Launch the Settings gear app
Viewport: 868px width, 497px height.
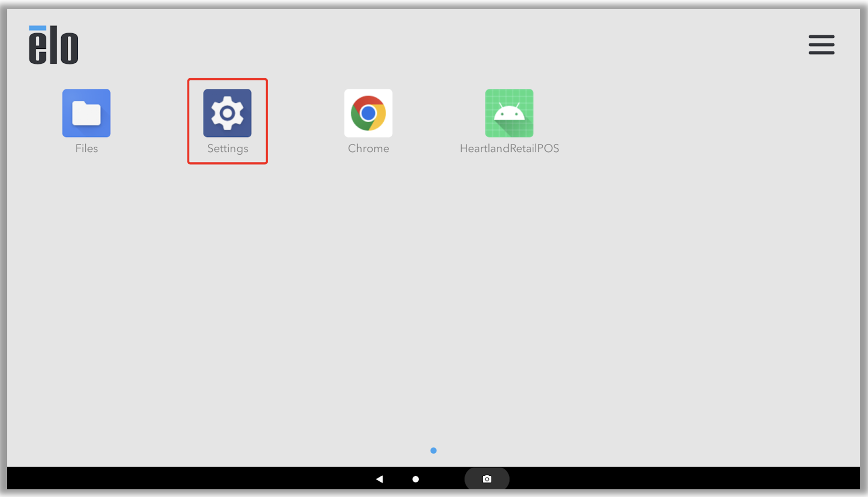[x=227, y=113]
